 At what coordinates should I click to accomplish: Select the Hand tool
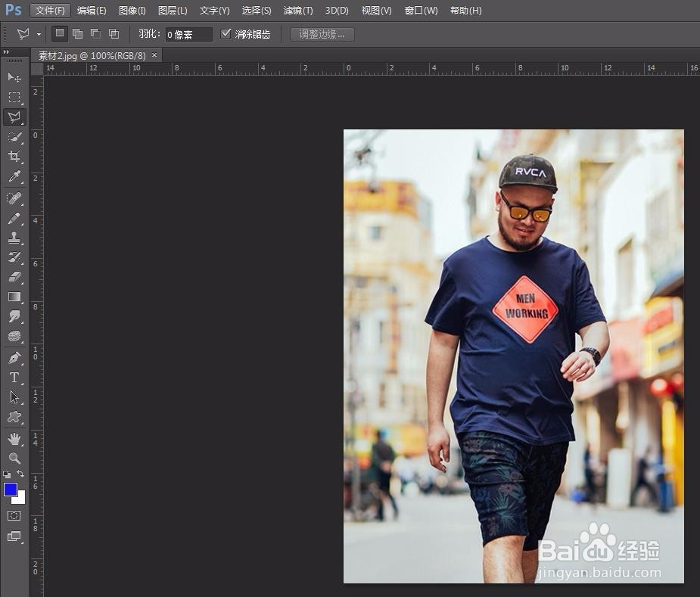click(x=14, y=439)
